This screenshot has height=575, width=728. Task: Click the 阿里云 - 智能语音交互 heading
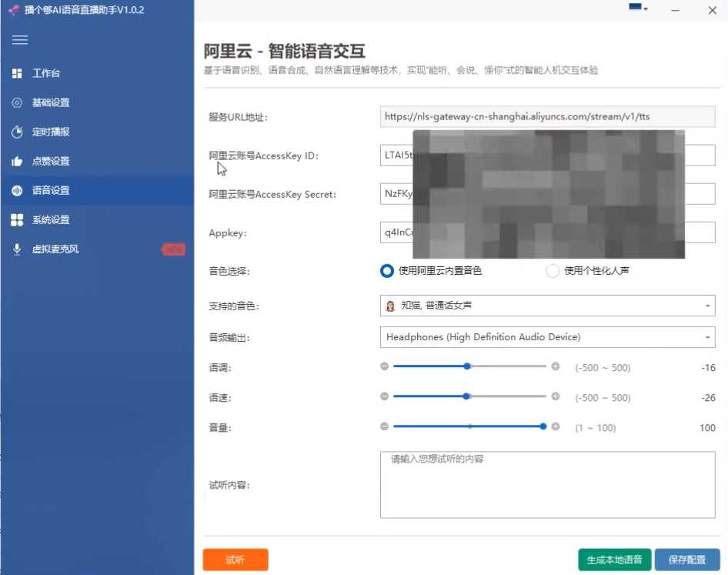[x=285, y=51]
